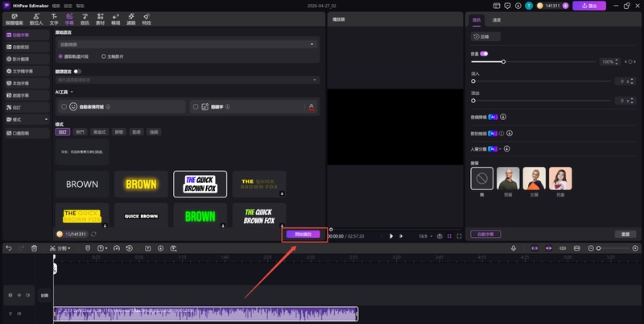This screenshot has width=644, height=324.
Task: Select the yellow glowing BROWN subtitle style
Action: pos(141,185)
